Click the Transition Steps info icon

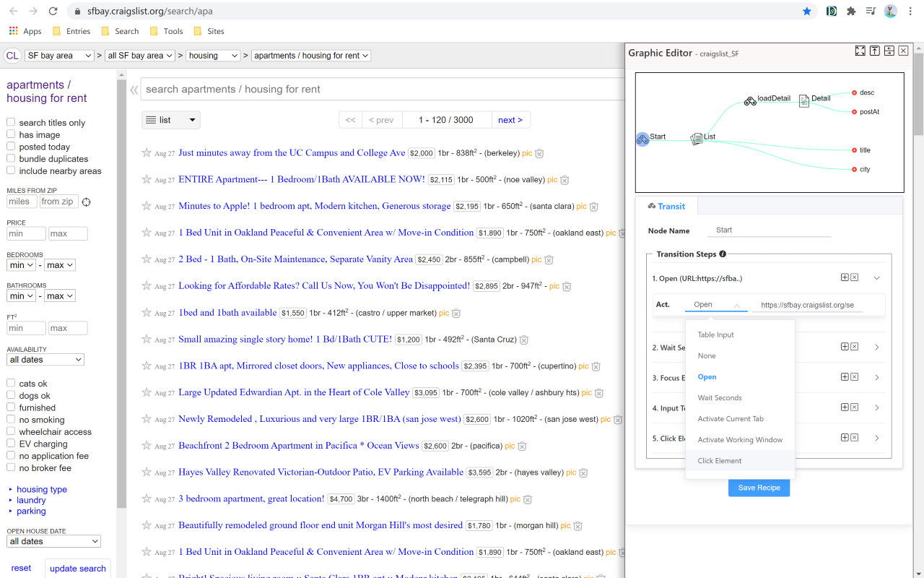pyautogui.click(x=723, y=254)
